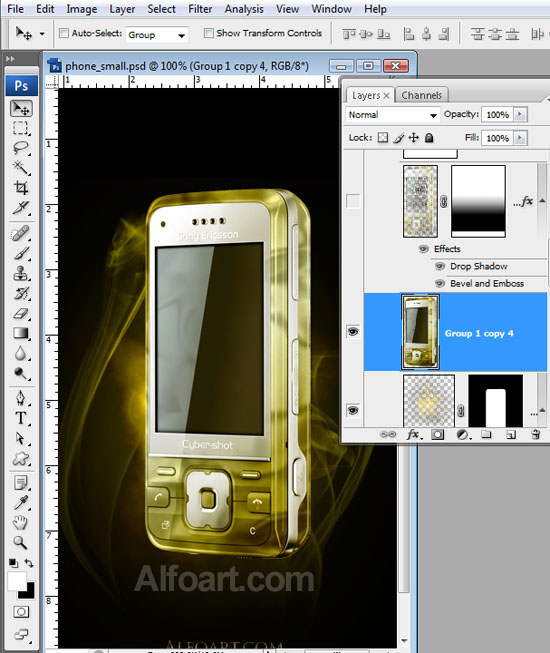Activate the Crop tool
Viewport: 550px width, 653px height.
20,188
